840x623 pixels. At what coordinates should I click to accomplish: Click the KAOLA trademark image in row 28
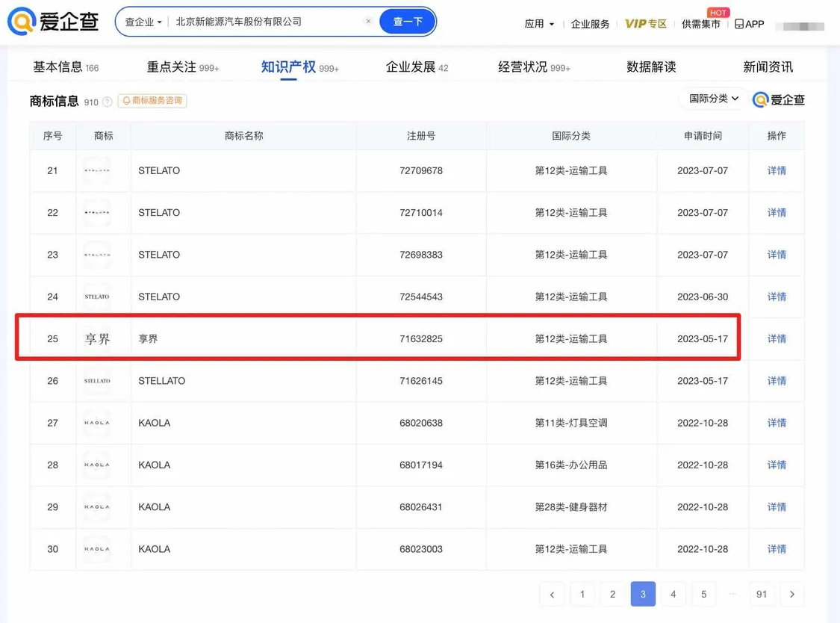97,465
